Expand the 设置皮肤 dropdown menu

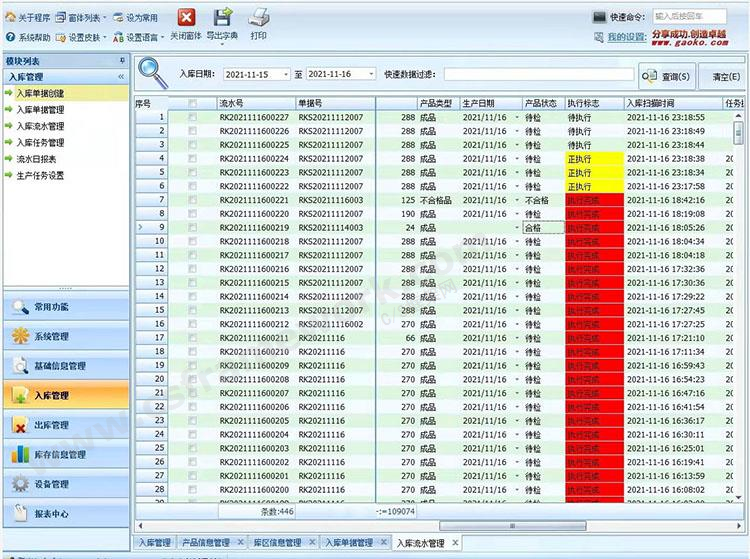[x=105, y=37]
